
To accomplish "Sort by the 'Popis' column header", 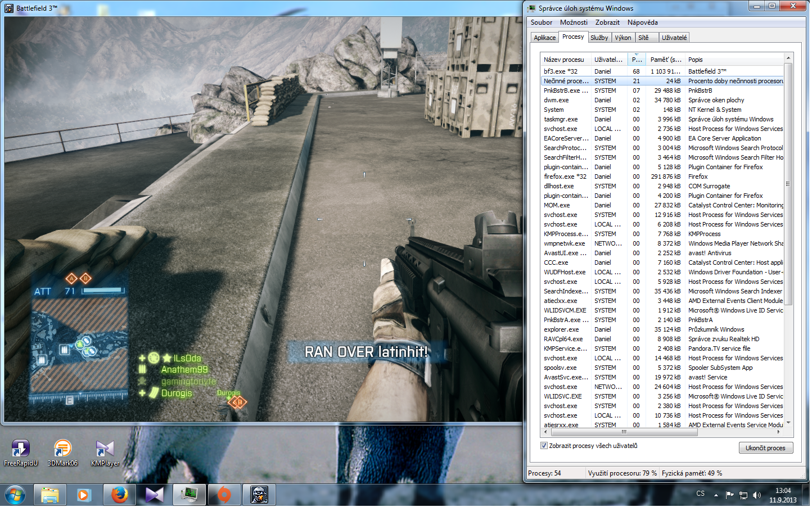I will point(734,60).
